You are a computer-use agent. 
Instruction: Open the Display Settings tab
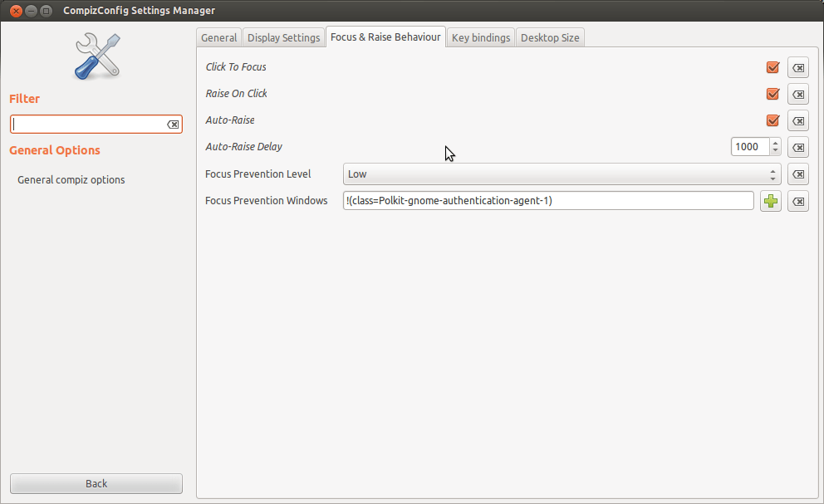(x=284, y=38)
